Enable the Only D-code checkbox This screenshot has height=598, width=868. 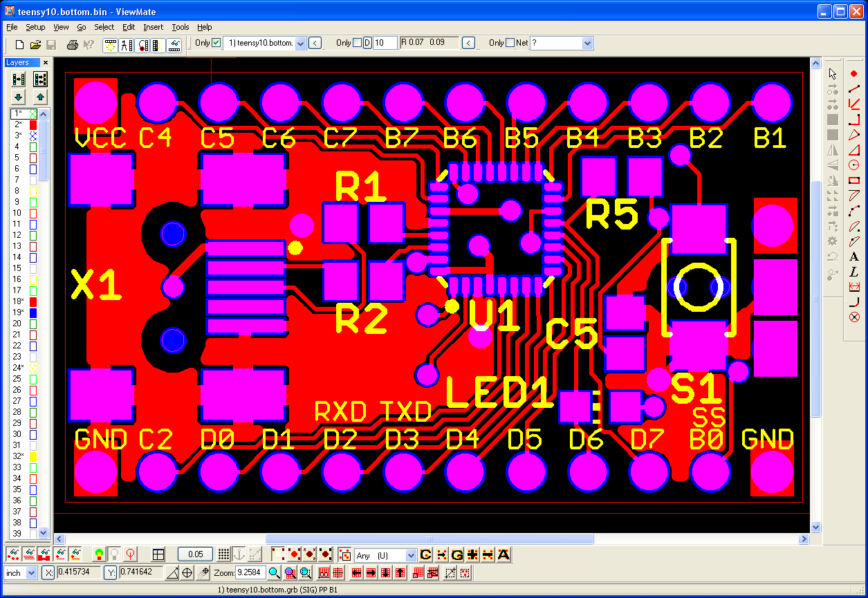(357, 43)
